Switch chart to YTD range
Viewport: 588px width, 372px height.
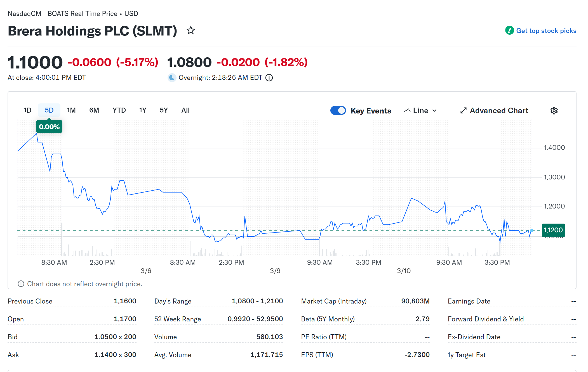[119, 110]
